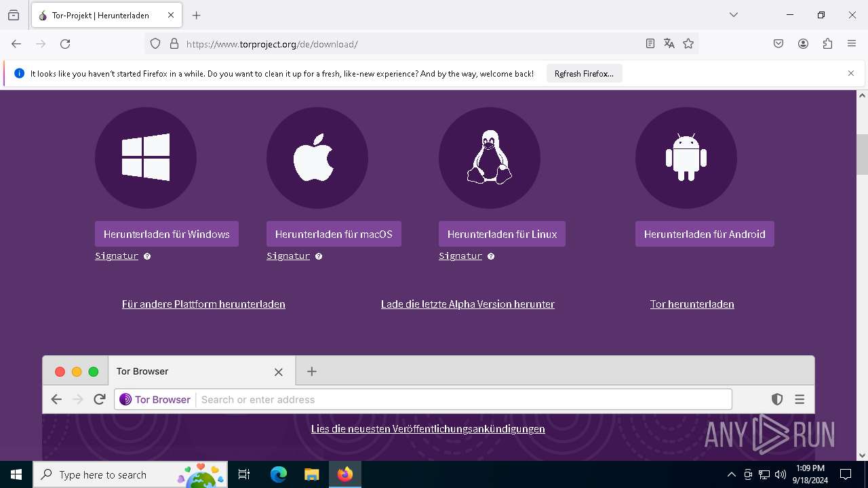Open the tracking protection shield icon

coord(155,44)
